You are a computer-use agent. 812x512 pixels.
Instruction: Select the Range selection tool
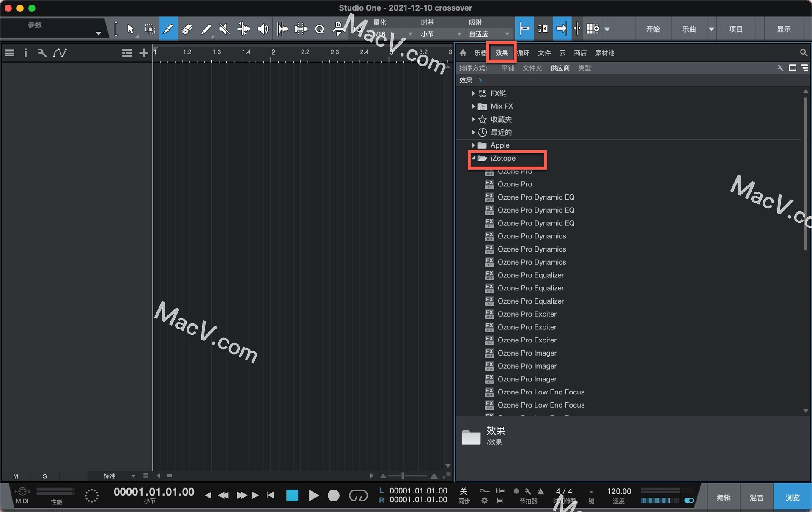pyautogui.click(x=149, y=29)
